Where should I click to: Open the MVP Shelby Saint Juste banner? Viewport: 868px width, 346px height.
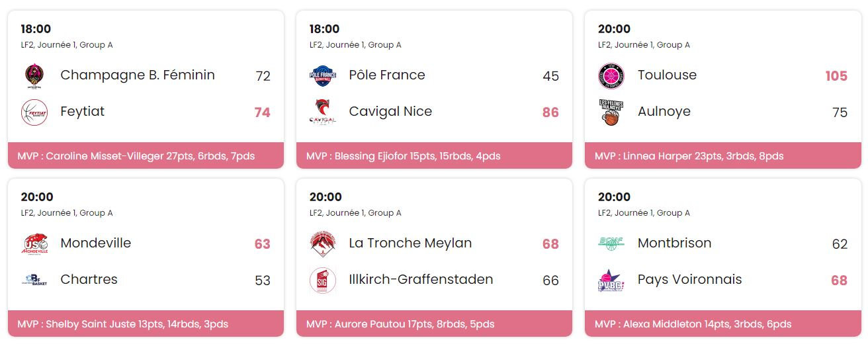(x=146, y=324)
